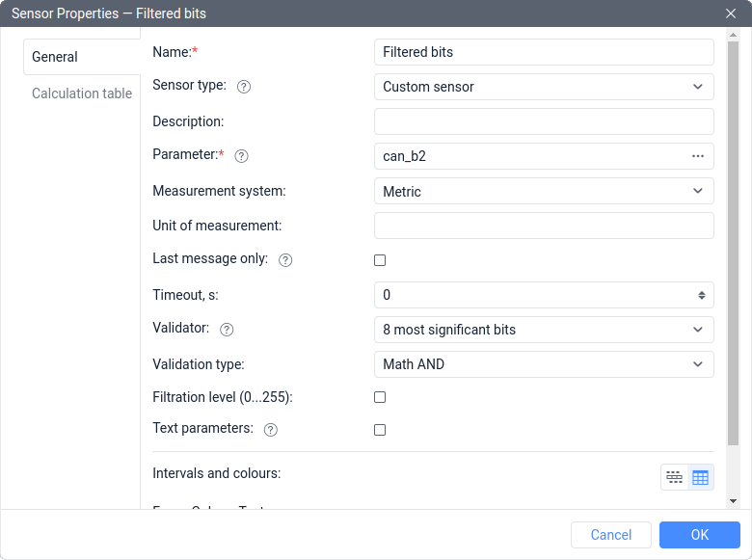Click the Description input field
This screenshot has width=752, height=560.
pyautogui.click(x=544, y=121)
